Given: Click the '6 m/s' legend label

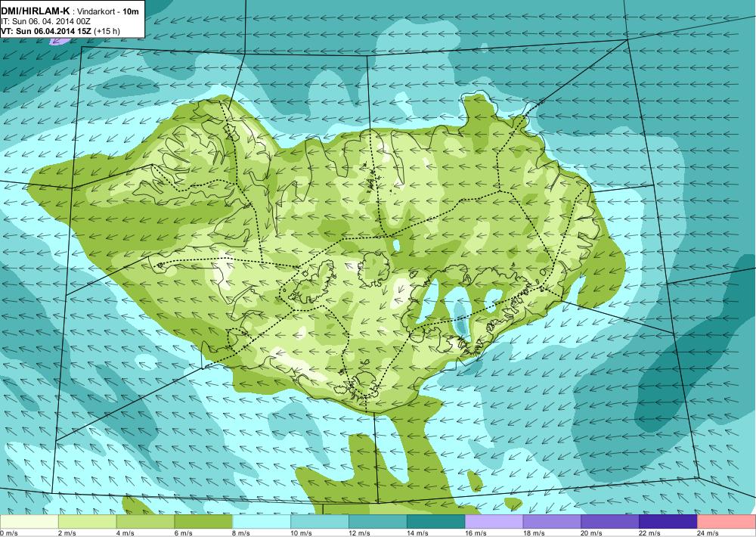Looking at the screenshot, I should [183, 533].
